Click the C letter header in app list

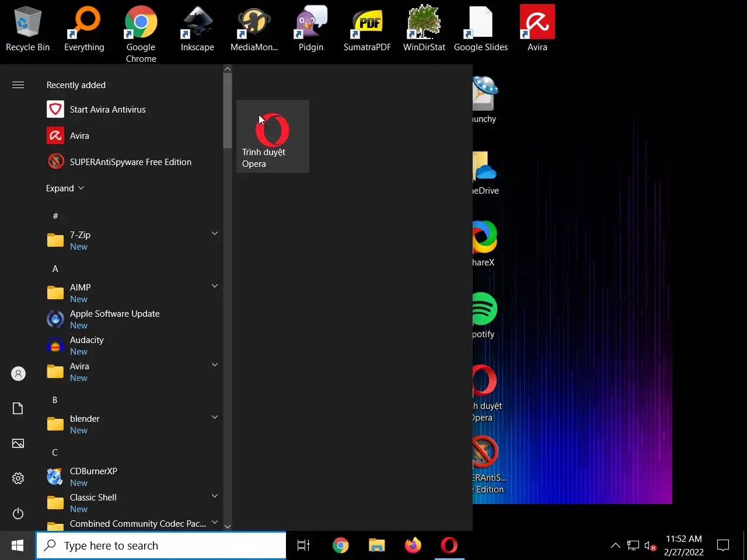[x=55, y=453]
